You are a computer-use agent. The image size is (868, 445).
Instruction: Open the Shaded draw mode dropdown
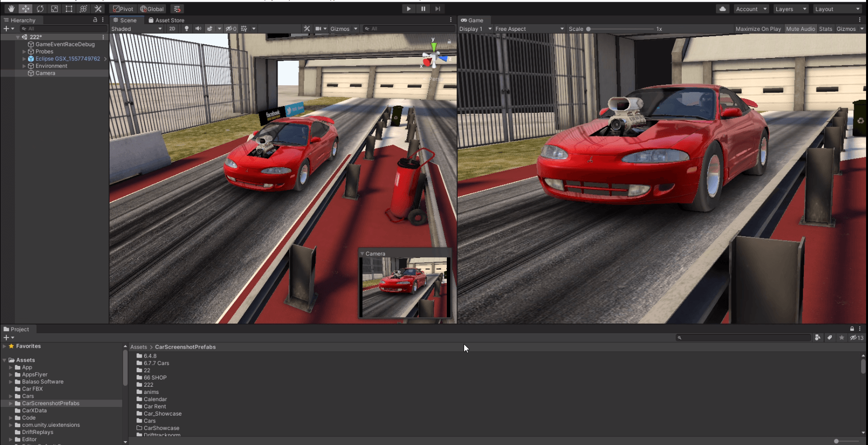click(x=137, y=29)
